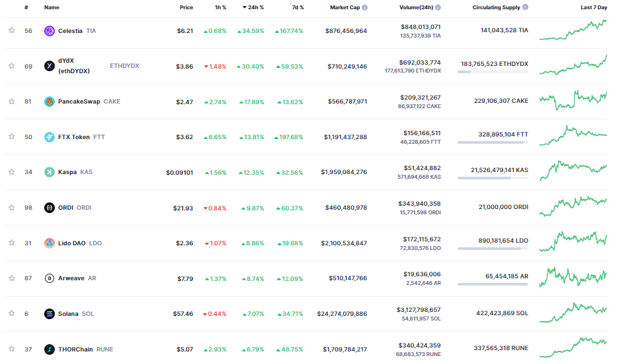622x364 pixels.
Task: Click the Volume(24h) info icon
Action: click(x=438, y=7)
